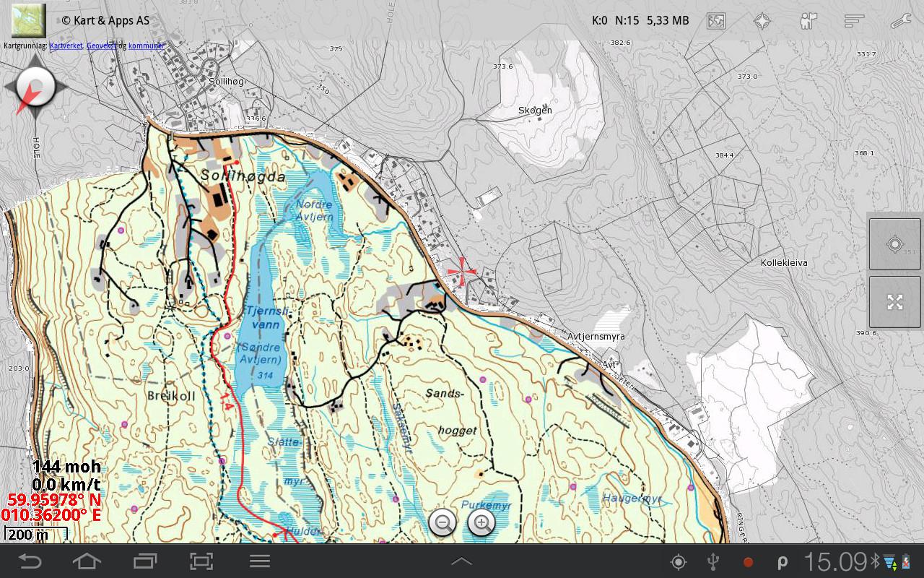This screenshot has height=578, width=924.
Task: Tap the Skogen place label
Action: click(535, 111)
